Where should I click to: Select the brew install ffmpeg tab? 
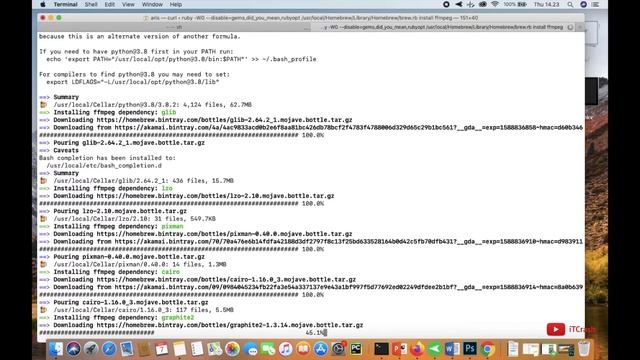(x=443, y=27)
